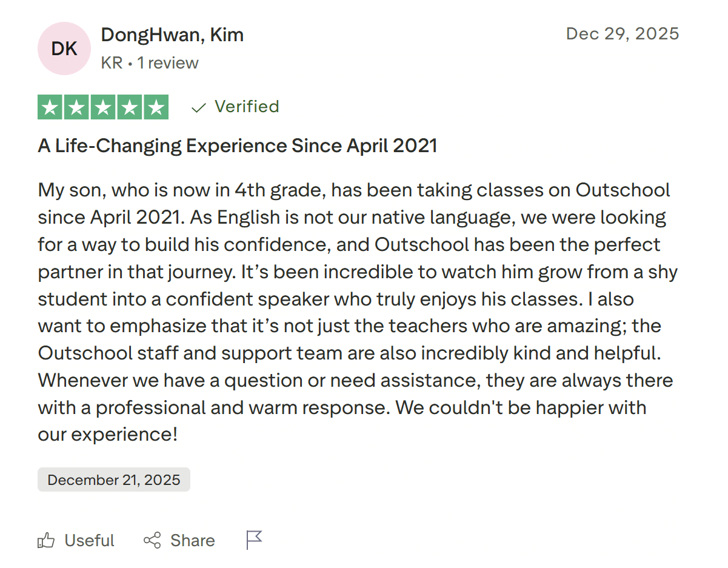
Task: Select the 1 review label
Action: 169,62
